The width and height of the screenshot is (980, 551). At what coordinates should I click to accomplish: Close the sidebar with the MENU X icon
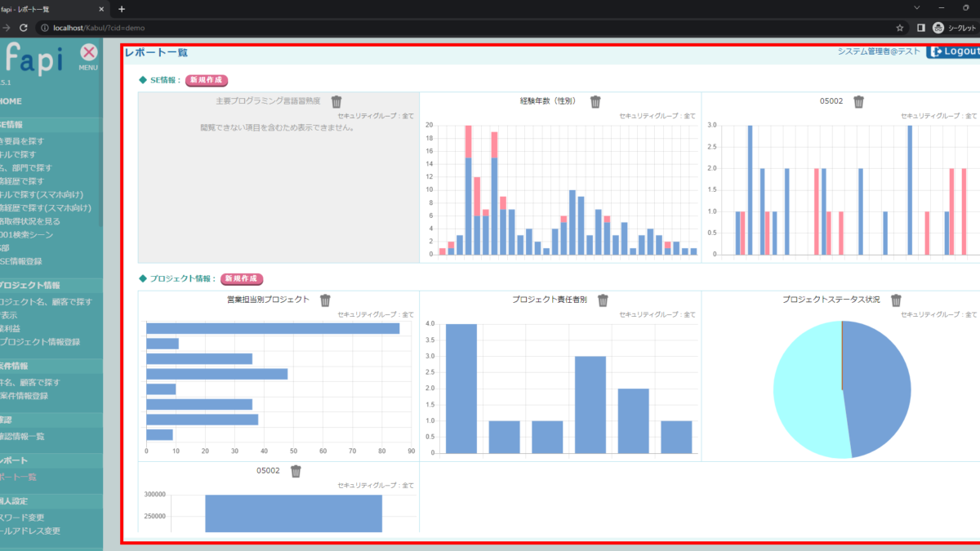click(89, 53)
